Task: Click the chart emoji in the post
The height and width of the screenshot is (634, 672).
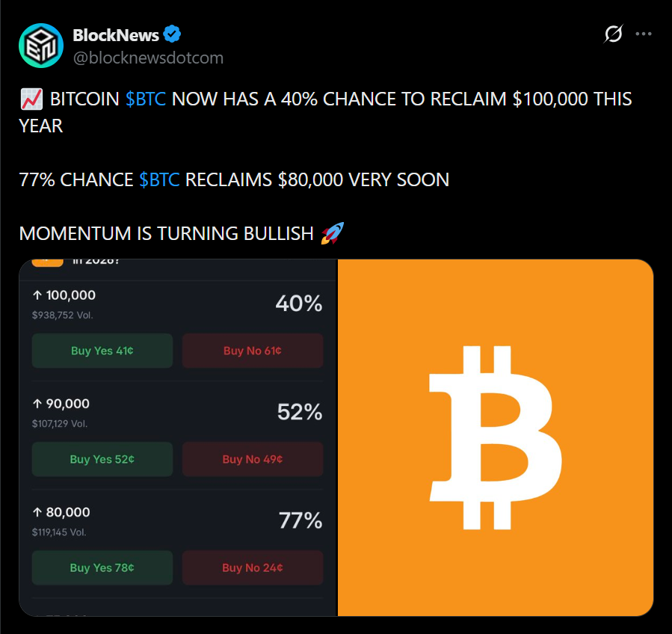Action: point(31,99)
